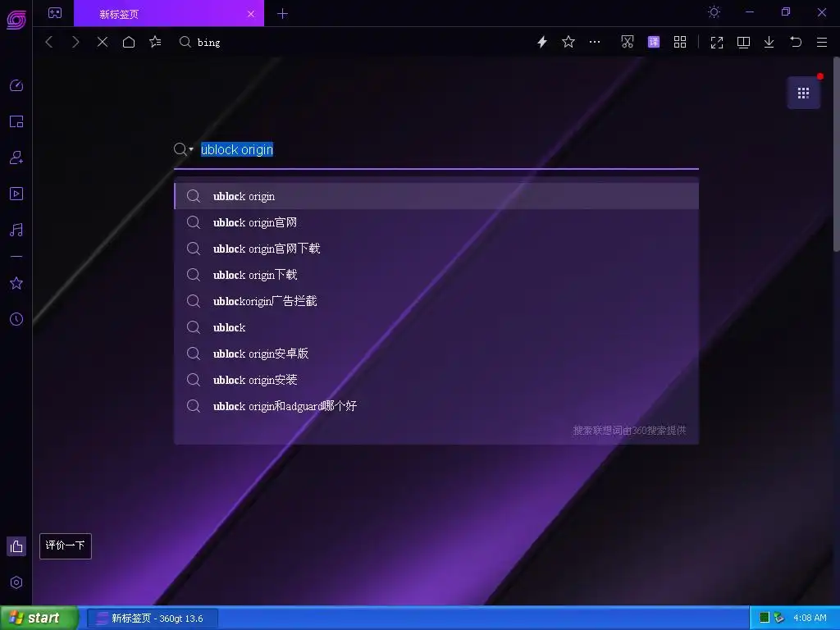This screenshot has width=840, height=630.
Task: Open the game controller tab icon
Action: 55,13
